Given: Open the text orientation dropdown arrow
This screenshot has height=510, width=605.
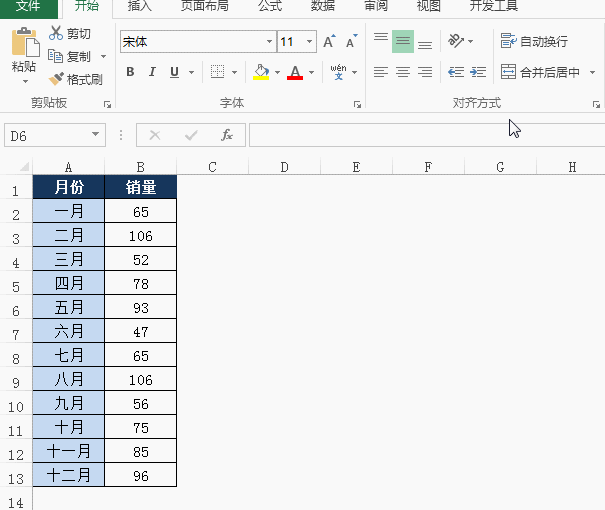Looking at the screenshot, I should coord(470,41).
